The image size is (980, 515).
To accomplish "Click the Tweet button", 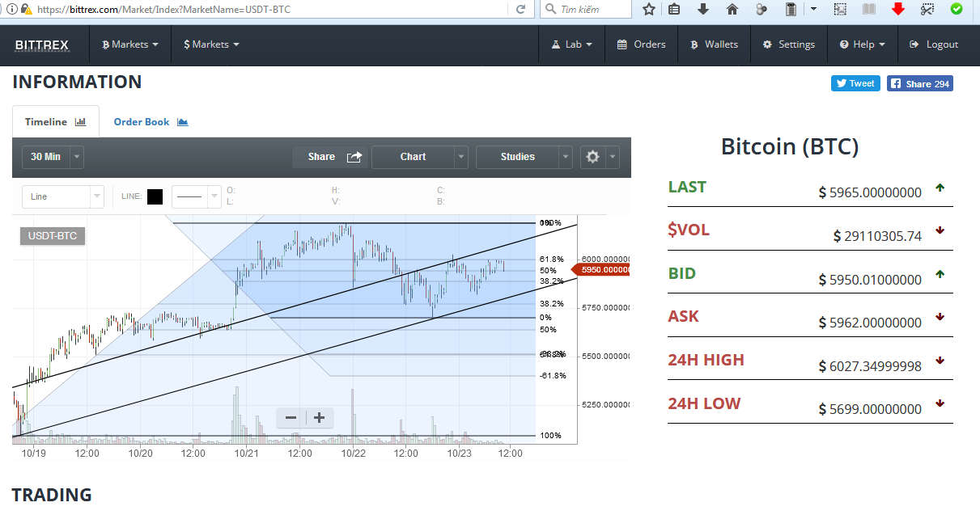I will (855, 83).
